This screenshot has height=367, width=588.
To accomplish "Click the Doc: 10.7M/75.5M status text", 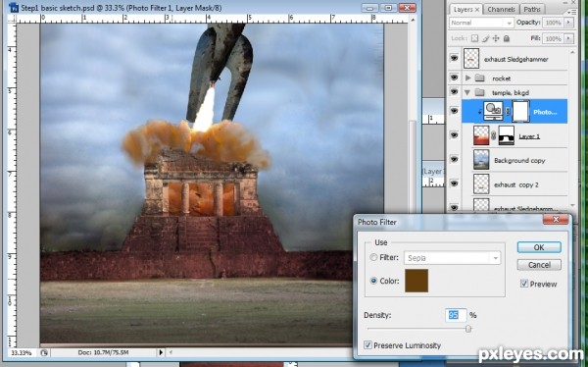I will point(103,352).
